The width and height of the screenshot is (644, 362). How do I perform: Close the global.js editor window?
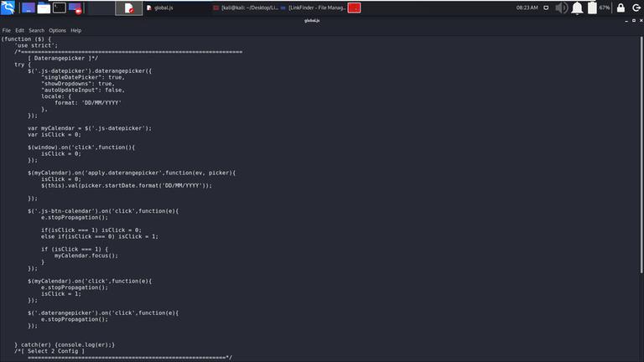click(x=641, y=20)
